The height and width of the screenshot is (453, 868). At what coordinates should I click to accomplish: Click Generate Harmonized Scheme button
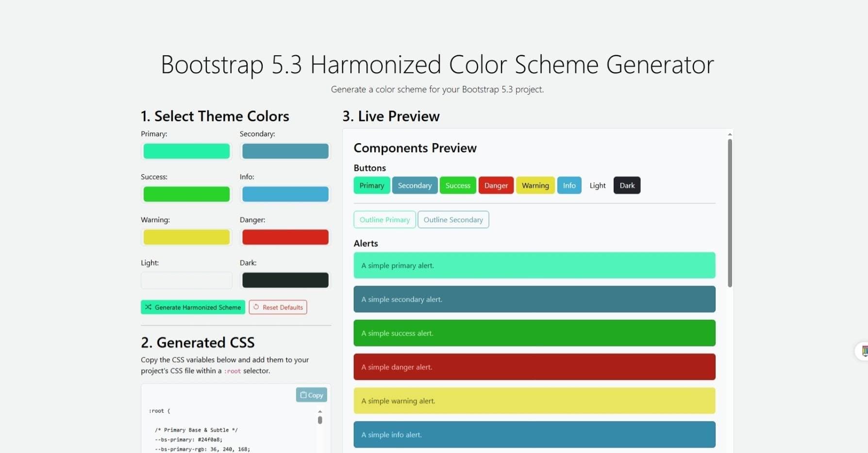point(193,307)
